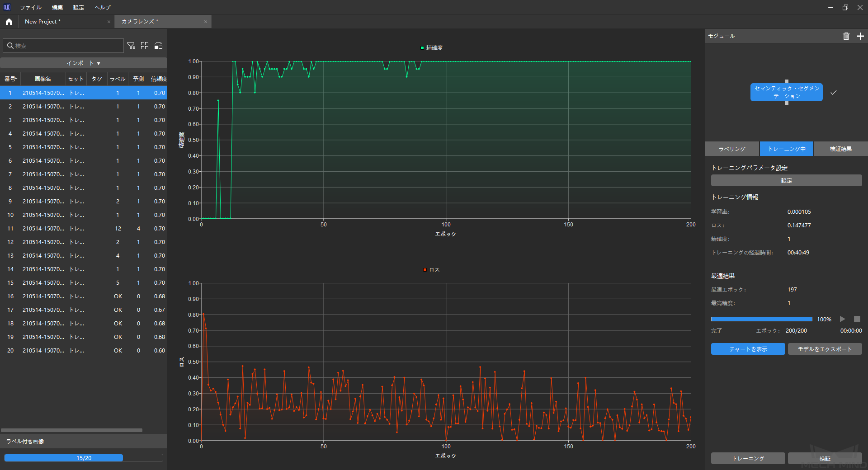Image resolution: width=868 pixels, height=470 pixels.
Task: Select the セマンティック・セグメンテーション module node
Action: pyautogui.click(x=787, y=92)
